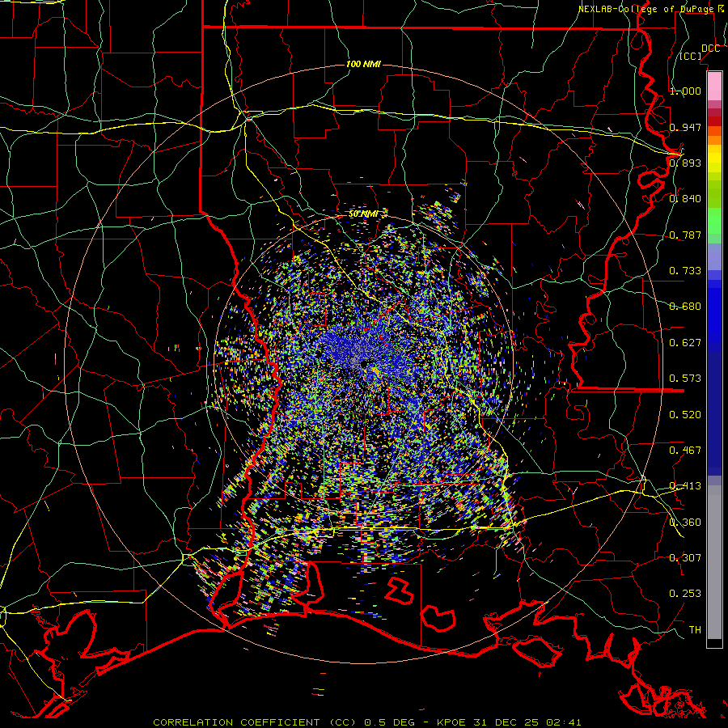Click the DCC label above the color scale
The height and width of the screenshot is (728, 728).
click(710, 49)
